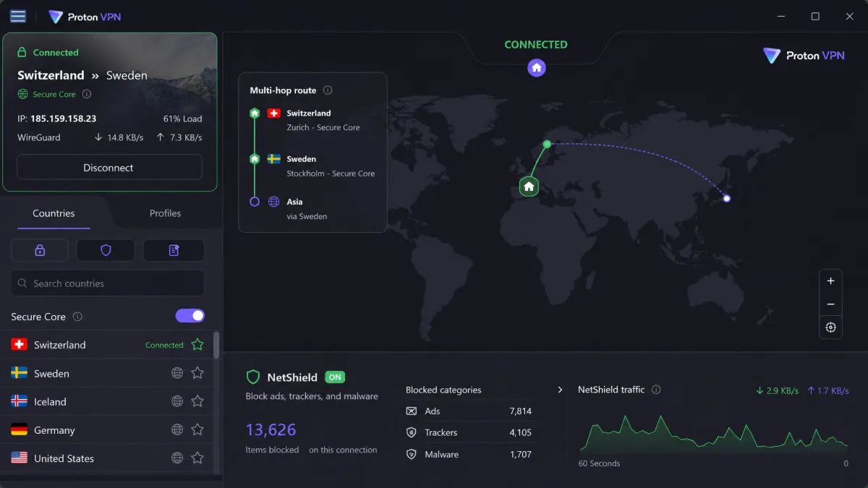This screenshot has height=488, width=868.
Task: Recenter the map with the target icon
Action: click(830, 328)
